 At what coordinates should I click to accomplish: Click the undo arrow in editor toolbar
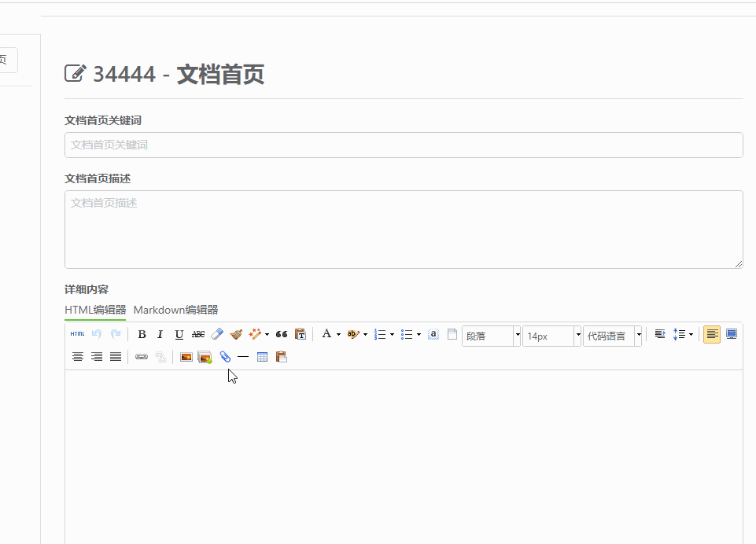pos(97,334)
